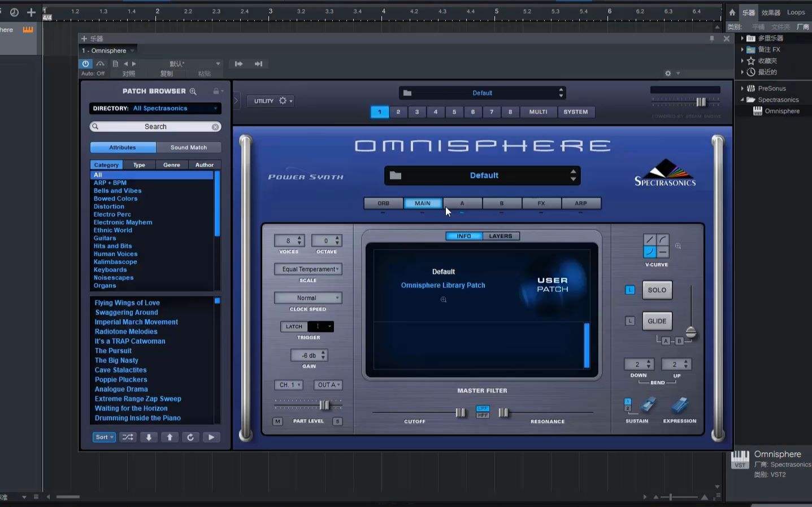
Task: Click the master filter Cutoff slider handle
Action: click(x=461, y=413)
